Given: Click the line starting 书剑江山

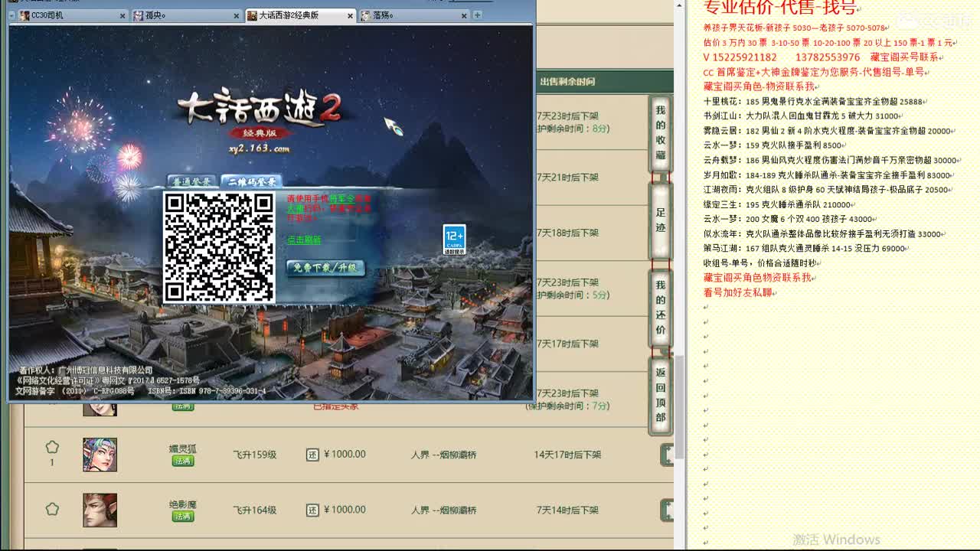Looking at the screenshot, I should tap(802, 116).
